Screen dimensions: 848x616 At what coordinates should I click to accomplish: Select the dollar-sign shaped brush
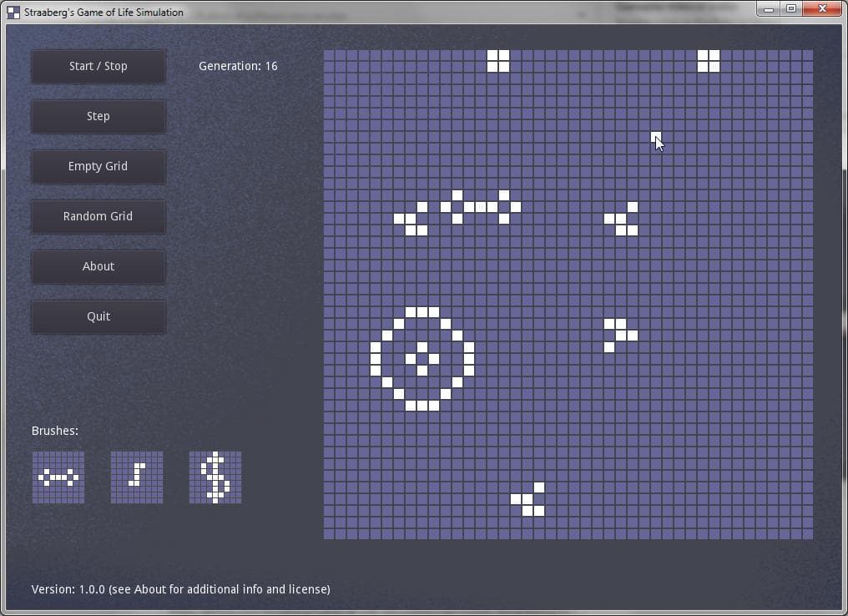pyautogui.click(x=215, y=477)
